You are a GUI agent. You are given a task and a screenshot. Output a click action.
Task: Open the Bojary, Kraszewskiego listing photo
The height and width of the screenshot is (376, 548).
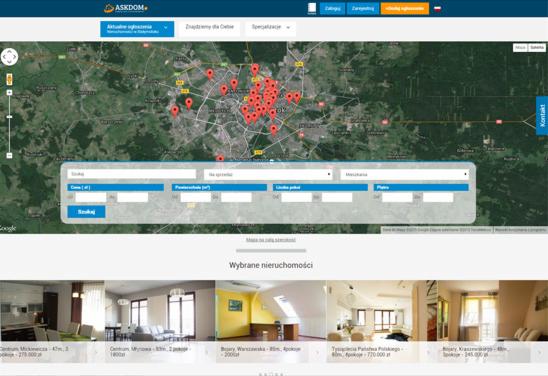click(x=493, y=310)
